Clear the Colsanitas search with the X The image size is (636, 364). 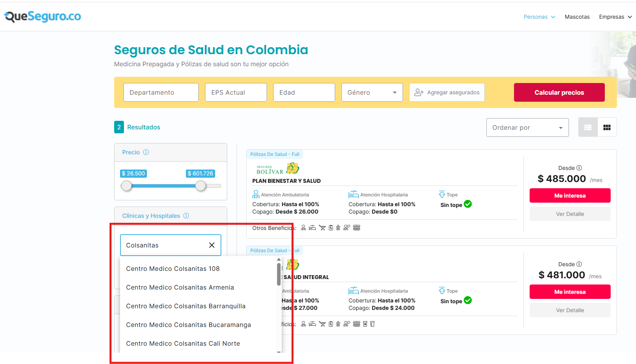212,245
